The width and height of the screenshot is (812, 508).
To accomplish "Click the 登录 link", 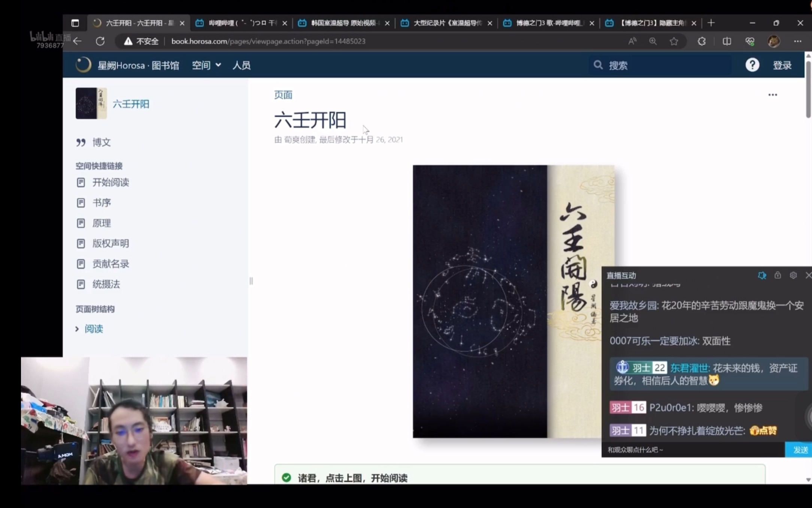I will pyautogui.click(x=782, y=65).
